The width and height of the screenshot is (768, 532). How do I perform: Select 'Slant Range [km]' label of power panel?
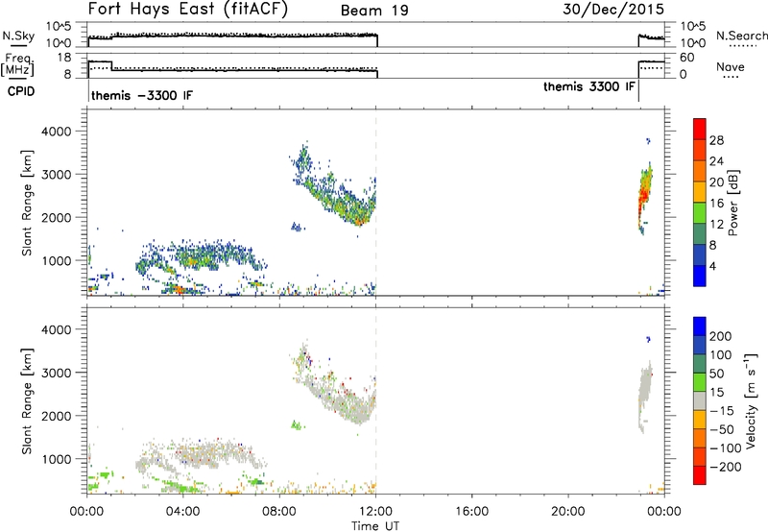[x=27, y=203]
